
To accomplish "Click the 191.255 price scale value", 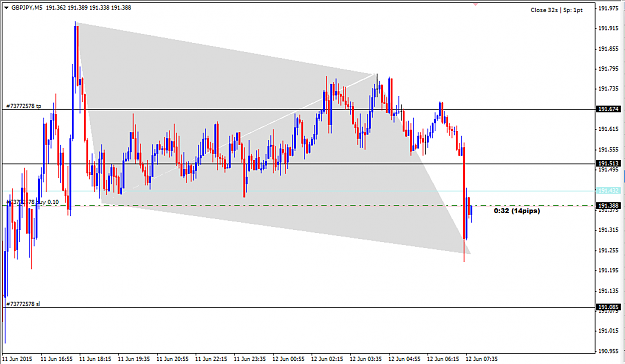I will [608, 250].
